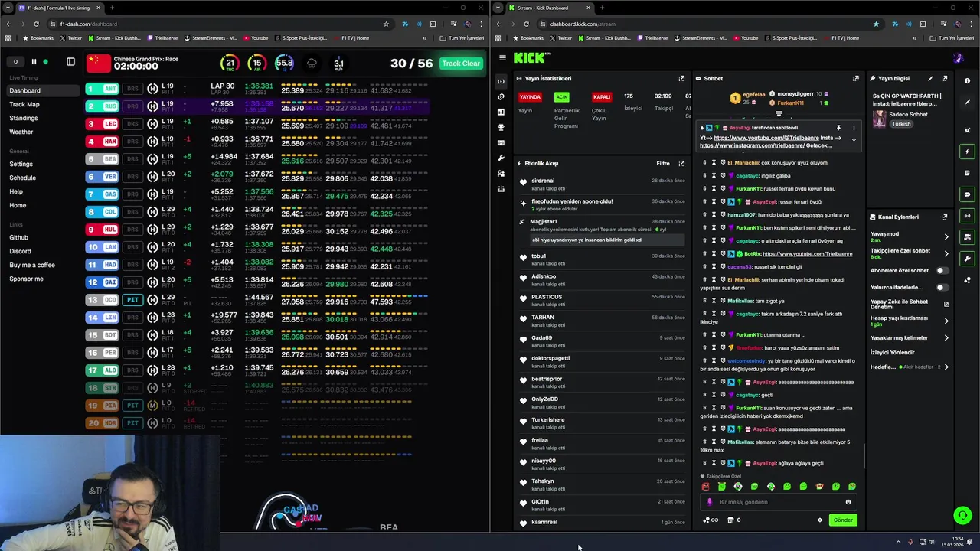Viewport: 980px width, 551px height.
Task: Toggle lightning widget in Kick right rail
Action: (968, 152)
